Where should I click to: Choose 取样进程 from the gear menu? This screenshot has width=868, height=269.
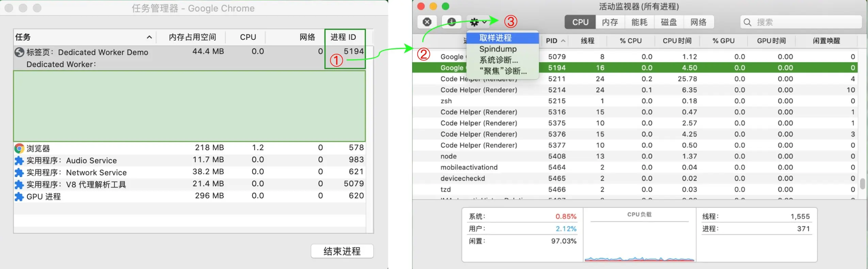pyautogui.click(x=502, y=38)
